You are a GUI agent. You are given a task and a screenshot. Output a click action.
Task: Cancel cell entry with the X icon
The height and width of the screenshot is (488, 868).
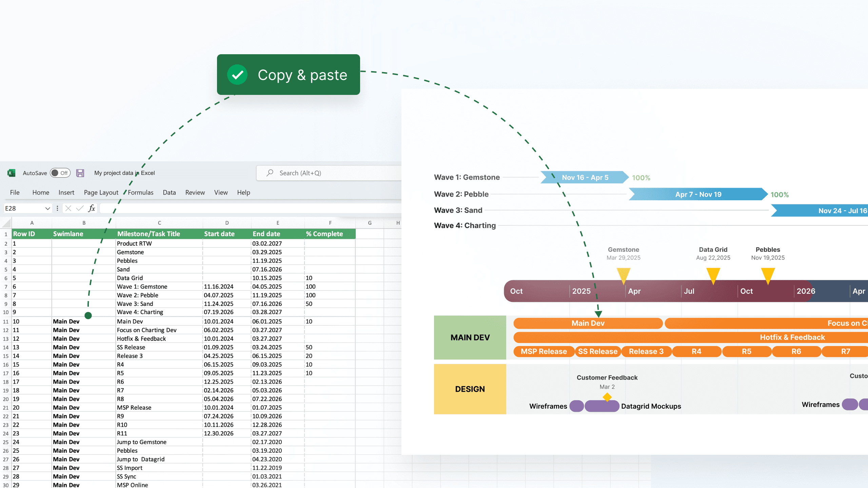(x=68, y=208)
